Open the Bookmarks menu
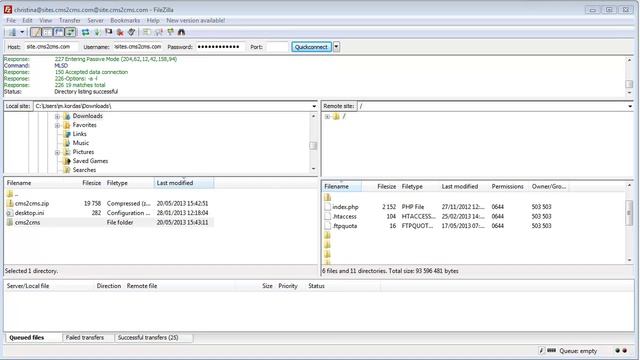The width and height of the screenshot is (640, 360). (125, 20)
